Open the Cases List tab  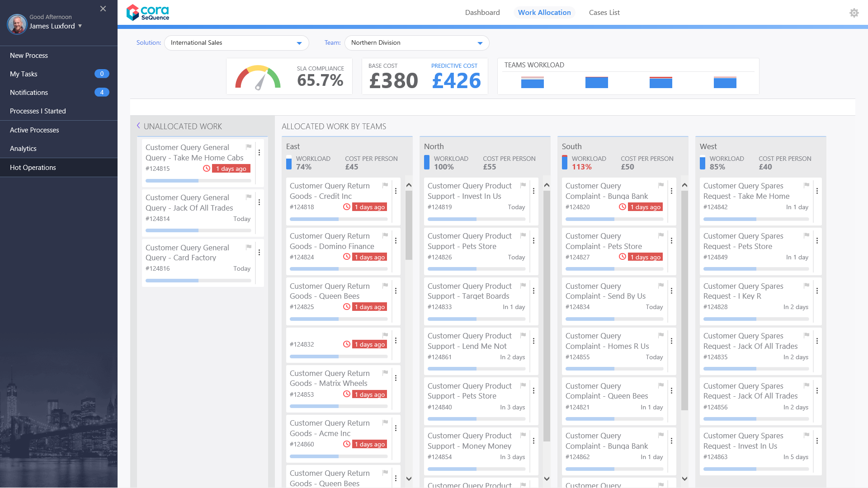coord(604,13)
